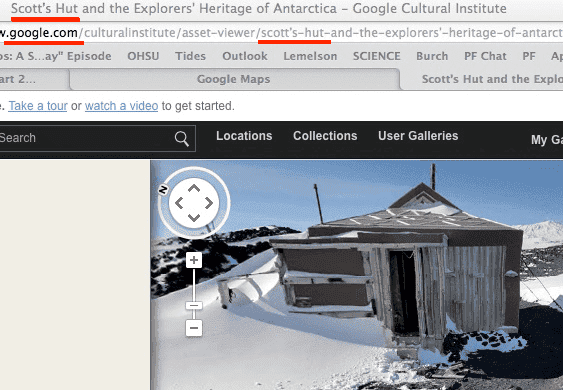Open the Locations menu
563x390 pixels.
tap(244, 136)
